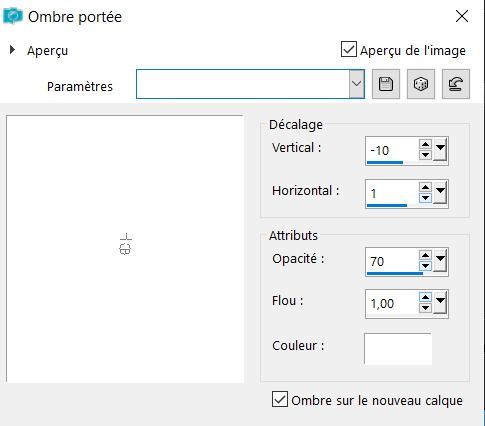Open the Paramètres presets dropdown
Screen dimensions: 485x426
coord(356,84)
